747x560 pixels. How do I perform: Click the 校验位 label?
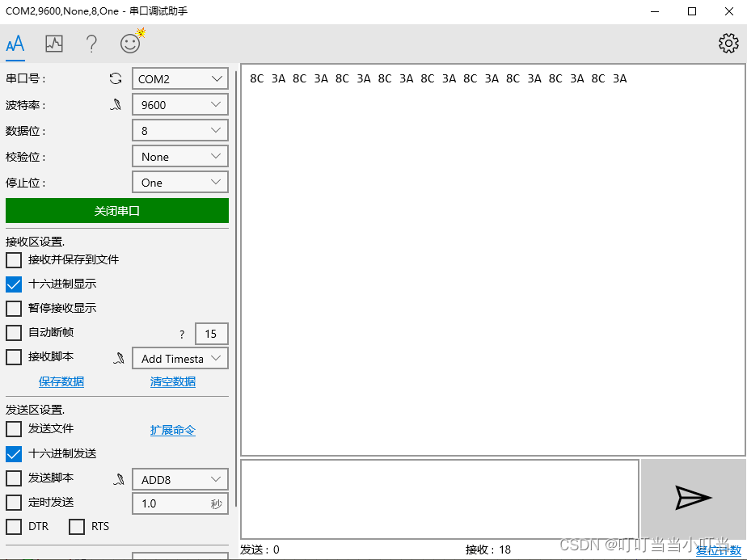26,157
